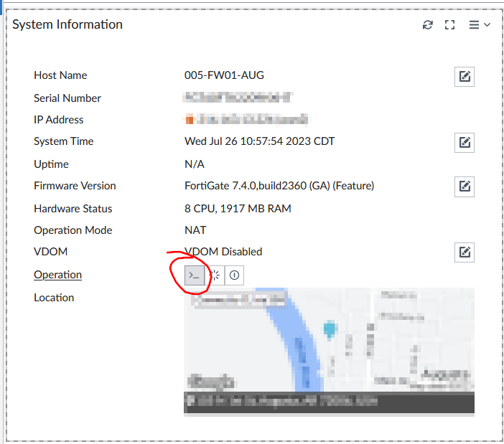
Task: Click the shutdown power operation icon
Action: [234, 275]
